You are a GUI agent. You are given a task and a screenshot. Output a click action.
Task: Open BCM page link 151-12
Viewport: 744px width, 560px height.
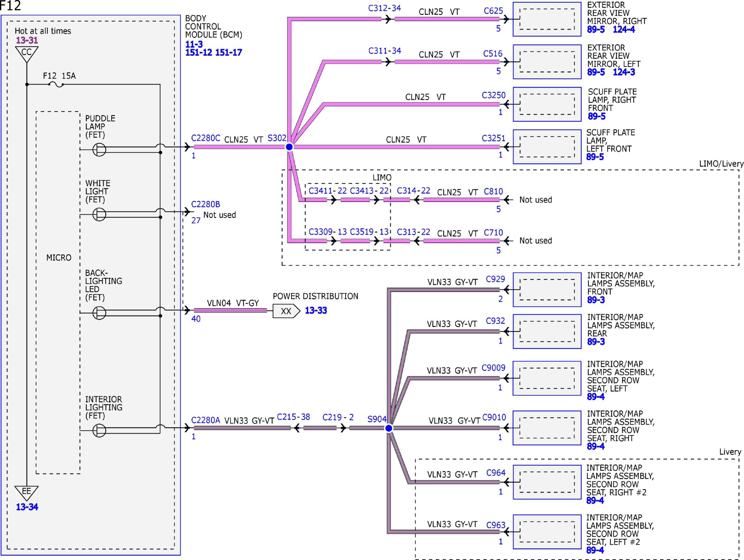pyautogui.click(x=199, y=53)
